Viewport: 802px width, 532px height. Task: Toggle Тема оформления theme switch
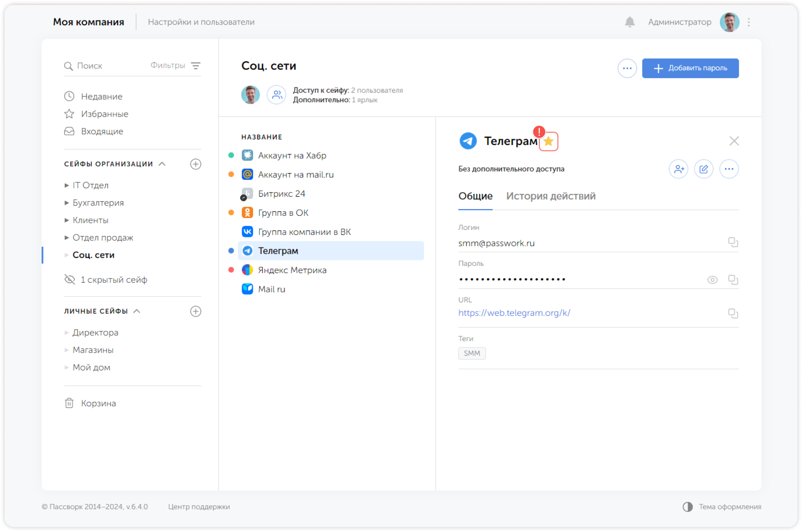(x=687, y=507)
